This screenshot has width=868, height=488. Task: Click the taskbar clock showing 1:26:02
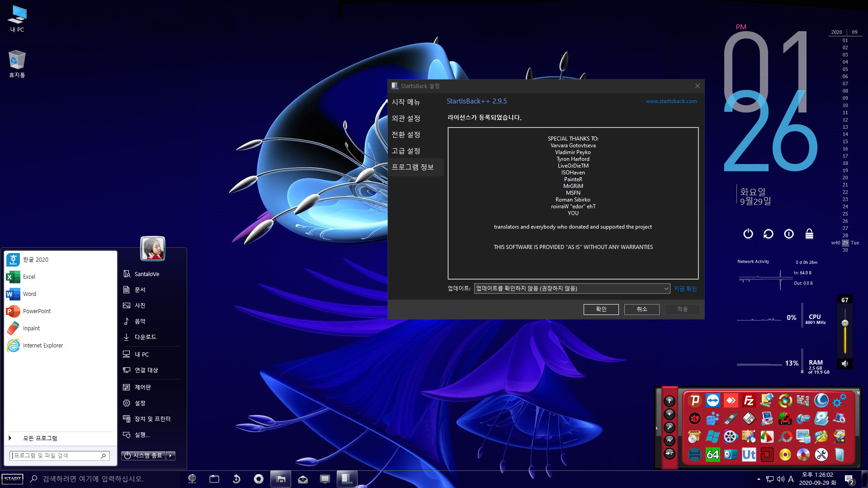[817, 479]
